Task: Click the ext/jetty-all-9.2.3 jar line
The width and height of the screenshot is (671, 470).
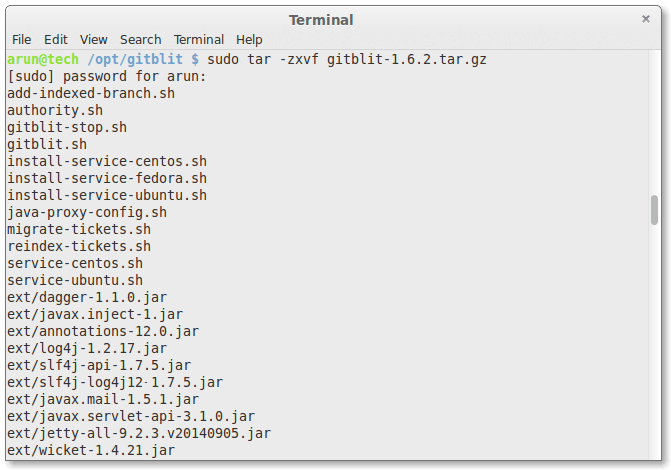Action: pyautogui.click(x=139, y=433)
